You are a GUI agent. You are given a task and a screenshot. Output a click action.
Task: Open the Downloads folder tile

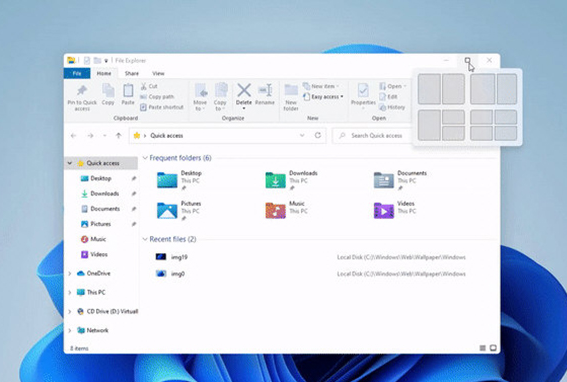(x=291, y=180)
